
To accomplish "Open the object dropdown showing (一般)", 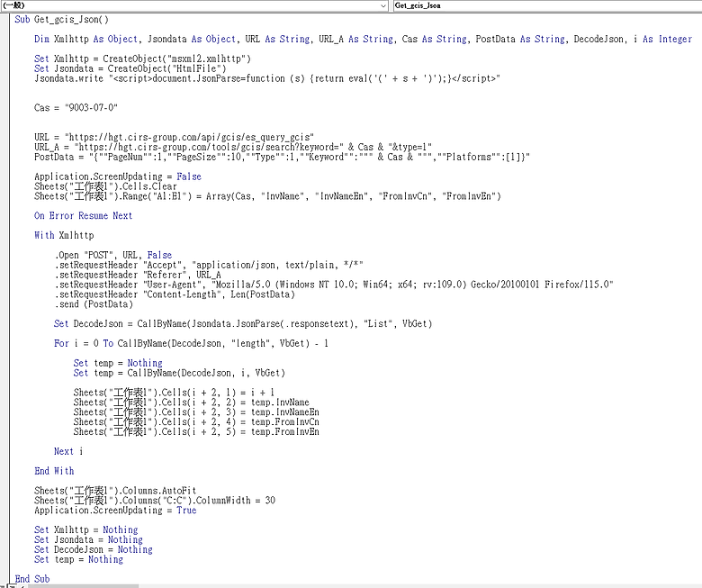I will coord(194,5).
